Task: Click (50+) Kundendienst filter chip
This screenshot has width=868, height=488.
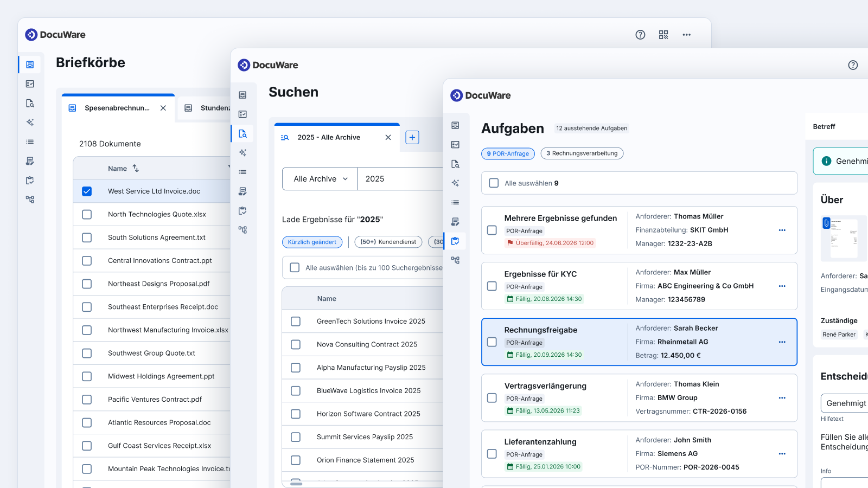Action: (388, 242)
